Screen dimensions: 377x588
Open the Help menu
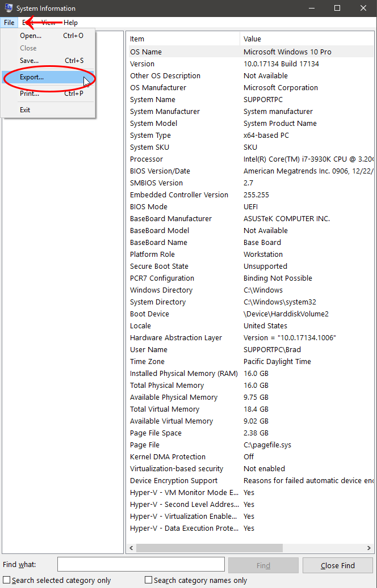pos(70,23)
